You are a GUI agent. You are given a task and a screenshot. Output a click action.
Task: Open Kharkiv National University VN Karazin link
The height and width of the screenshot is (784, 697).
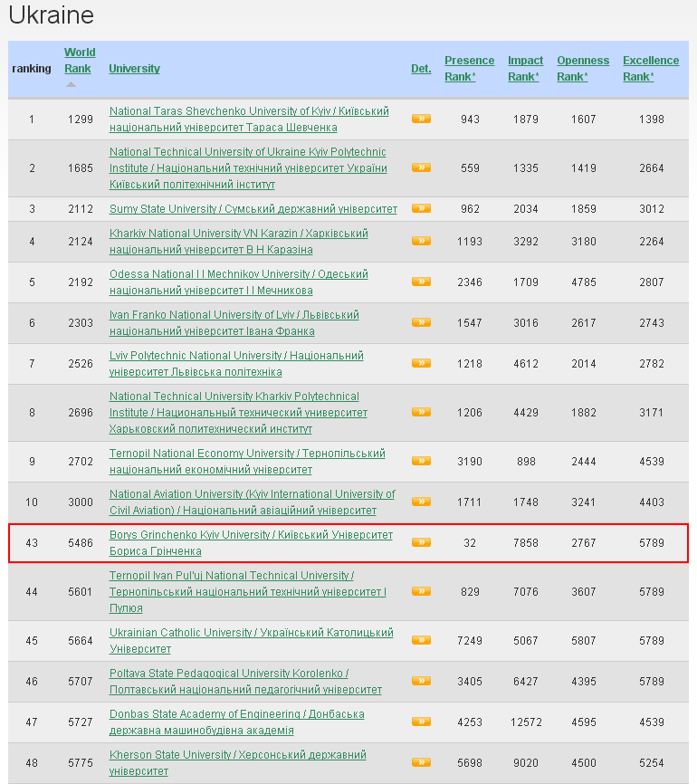tap(238, 242)
